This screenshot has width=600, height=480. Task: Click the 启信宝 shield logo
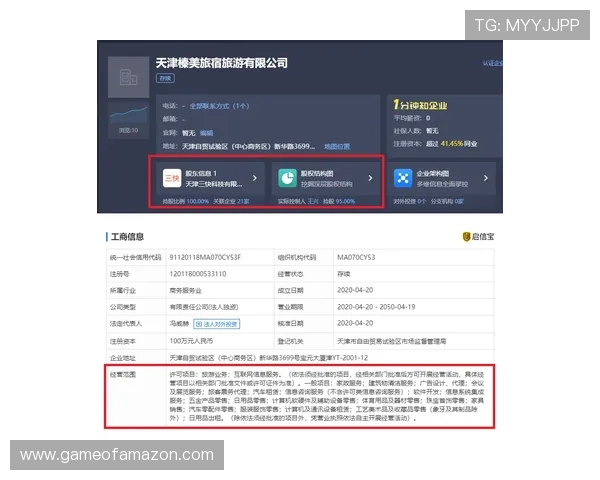pyautogui.click(x=466, y=237)
